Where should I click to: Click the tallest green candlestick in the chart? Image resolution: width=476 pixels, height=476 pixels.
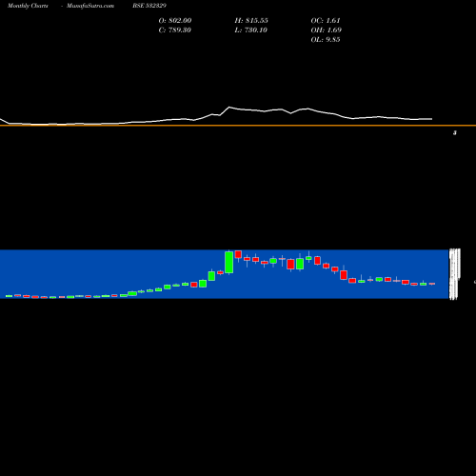point(229,262)
